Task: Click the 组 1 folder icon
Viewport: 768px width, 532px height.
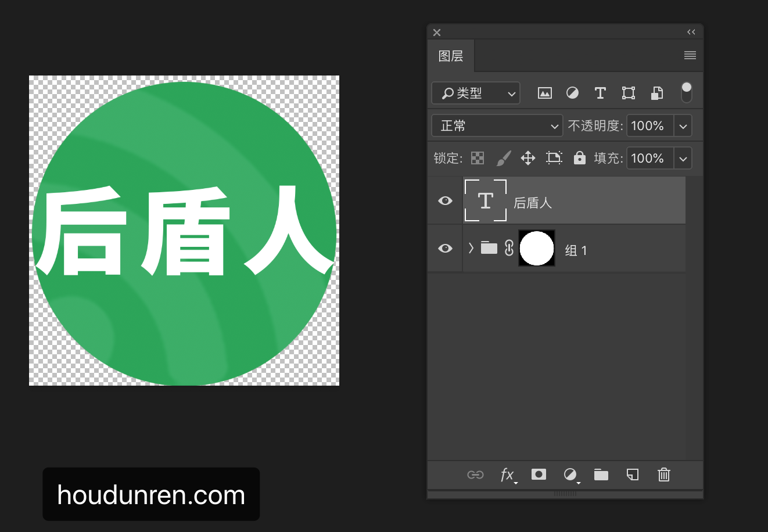Action: pyautogui.click(x=489, y=248)
